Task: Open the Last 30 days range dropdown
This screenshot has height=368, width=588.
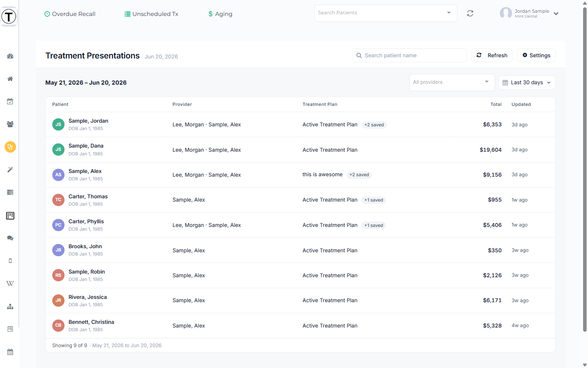Action: pos(527,83)
